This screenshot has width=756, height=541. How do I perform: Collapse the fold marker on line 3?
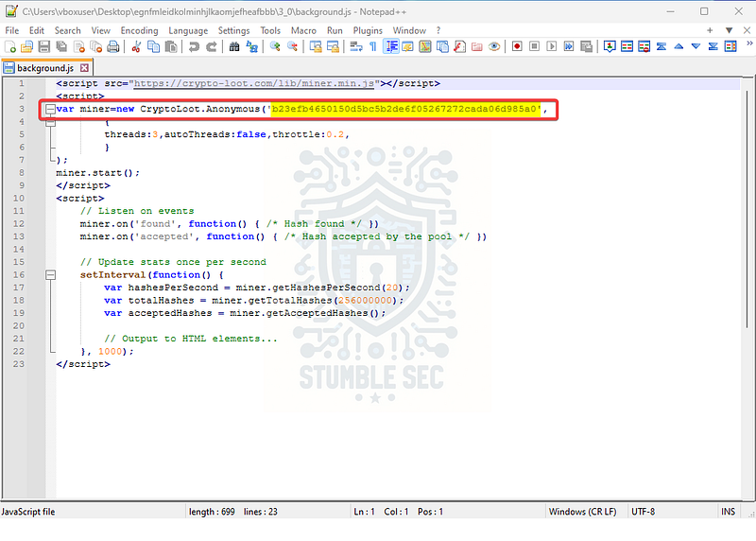click(50, 109)
